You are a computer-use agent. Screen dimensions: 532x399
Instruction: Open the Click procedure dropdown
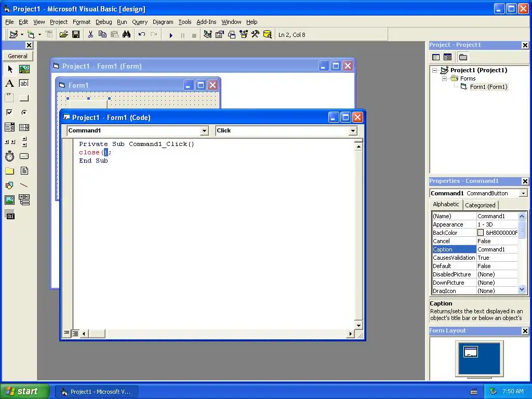tap(353, 130)
